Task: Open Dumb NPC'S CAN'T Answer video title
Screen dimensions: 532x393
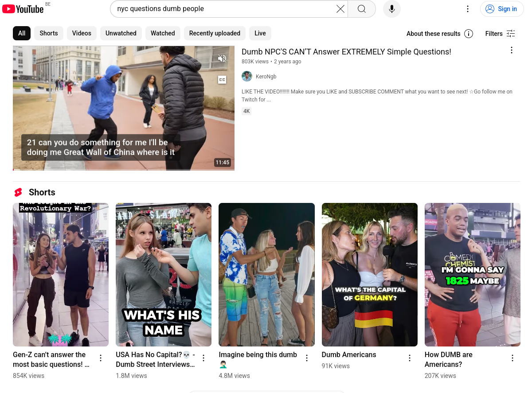Action: click(x=346, y=52)
